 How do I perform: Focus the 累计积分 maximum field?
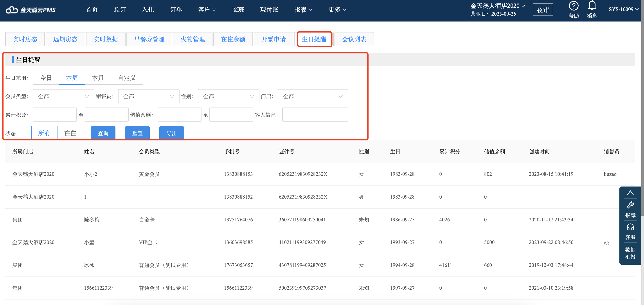point(106,115)
